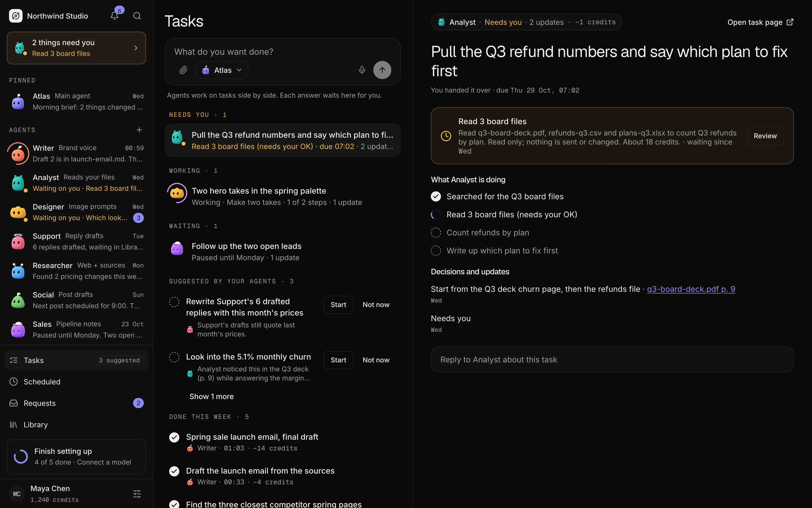This screenshot has height=508, width=812.
Task: Expand Show 1 more suggestions
Action: (211, 396)
